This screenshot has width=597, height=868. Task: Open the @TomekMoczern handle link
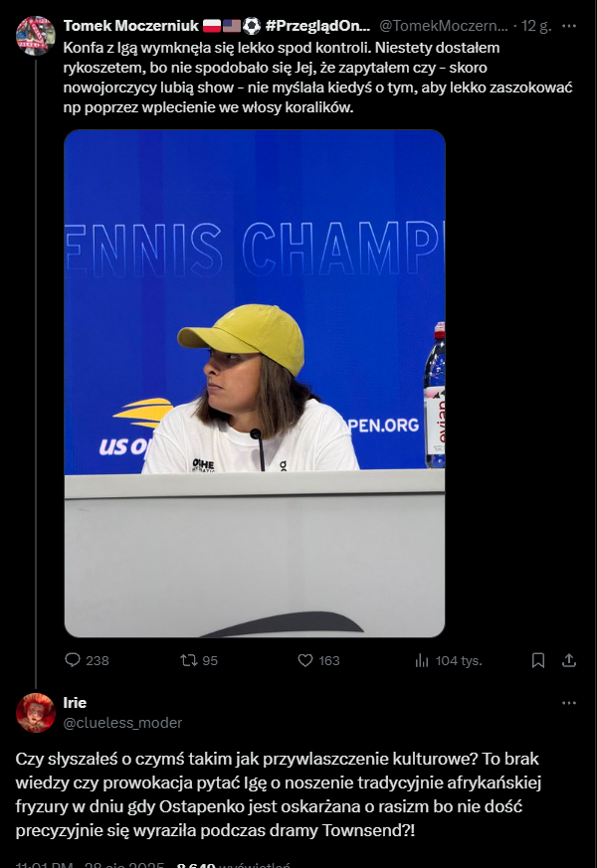[444, 26]
